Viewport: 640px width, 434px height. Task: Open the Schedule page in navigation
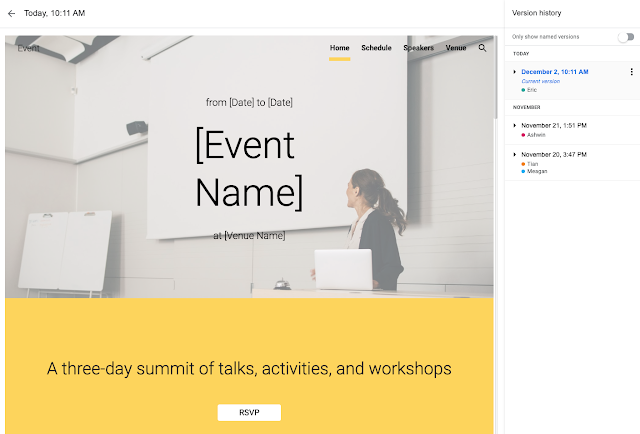pos(376,48)
